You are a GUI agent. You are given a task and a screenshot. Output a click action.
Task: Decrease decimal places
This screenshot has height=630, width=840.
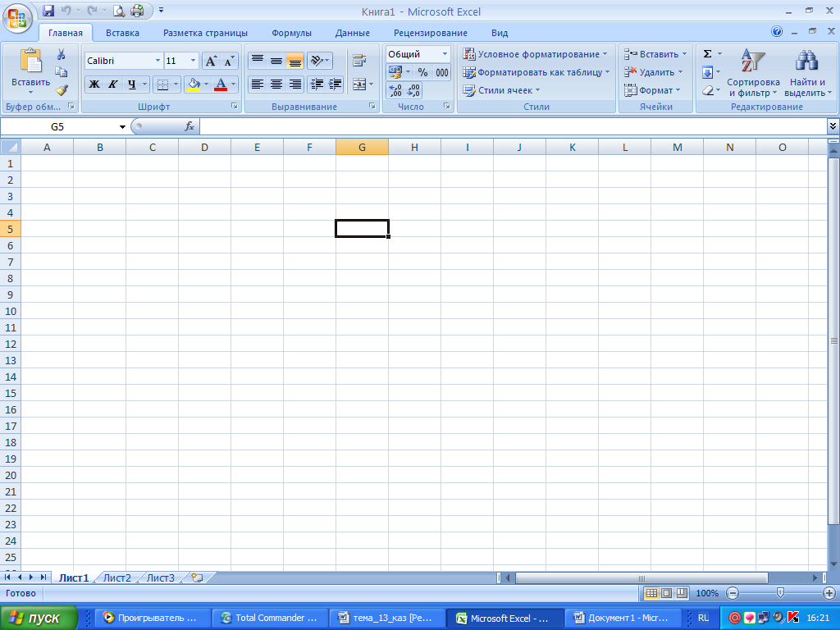413,90
